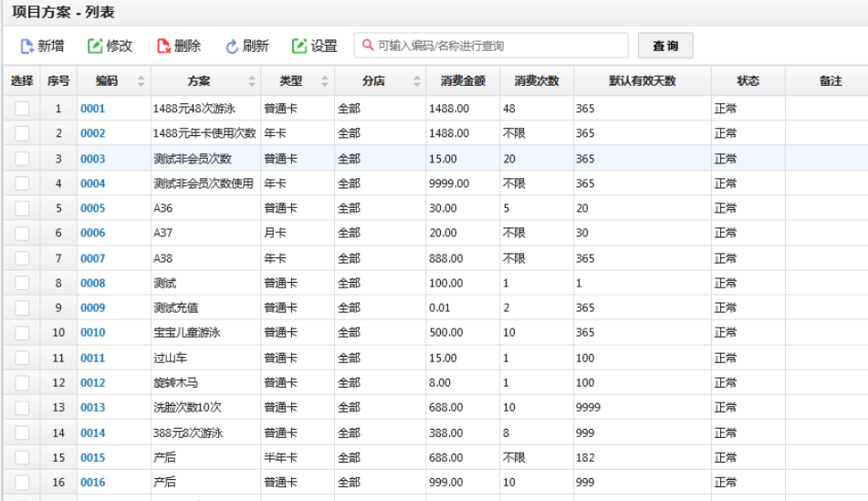This screenshot has width=868, height=501.
Task: Click the 删除 delete icon
Action: point(163,46)
